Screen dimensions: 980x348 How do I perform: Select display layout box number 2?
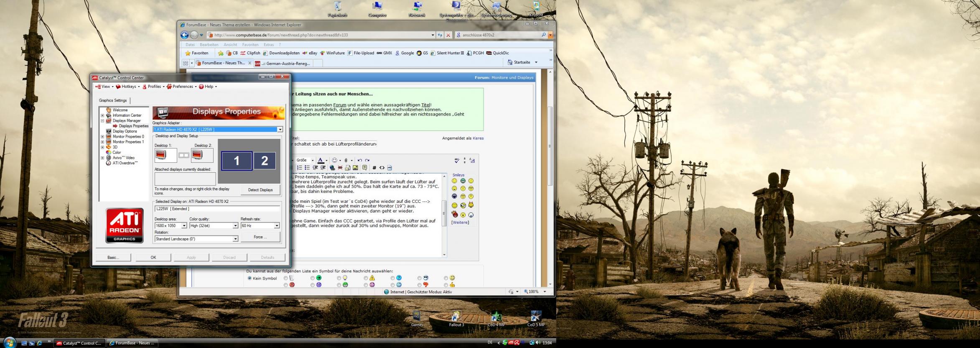265,161
